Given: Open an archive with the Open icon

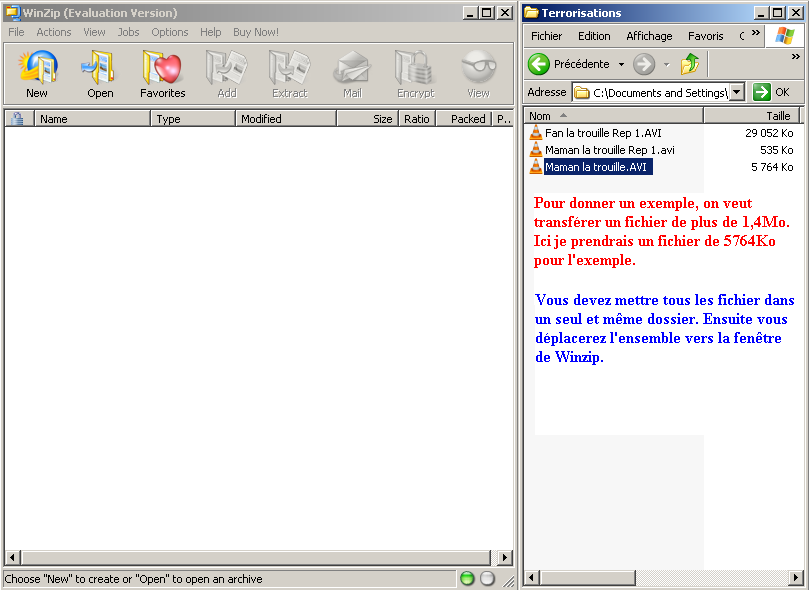Looking at the screenshot, I should coord(100,67).
